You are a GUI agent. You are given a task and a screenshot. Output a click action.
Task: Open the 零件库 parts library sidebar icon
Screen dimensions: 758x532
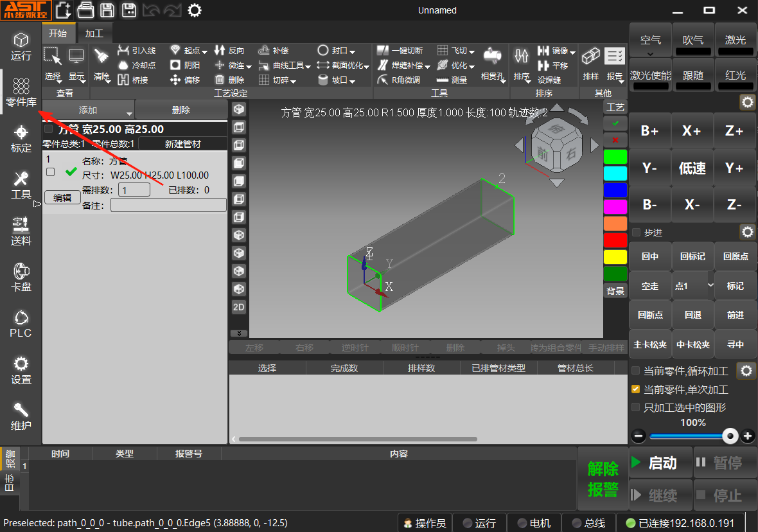(21, 91)
